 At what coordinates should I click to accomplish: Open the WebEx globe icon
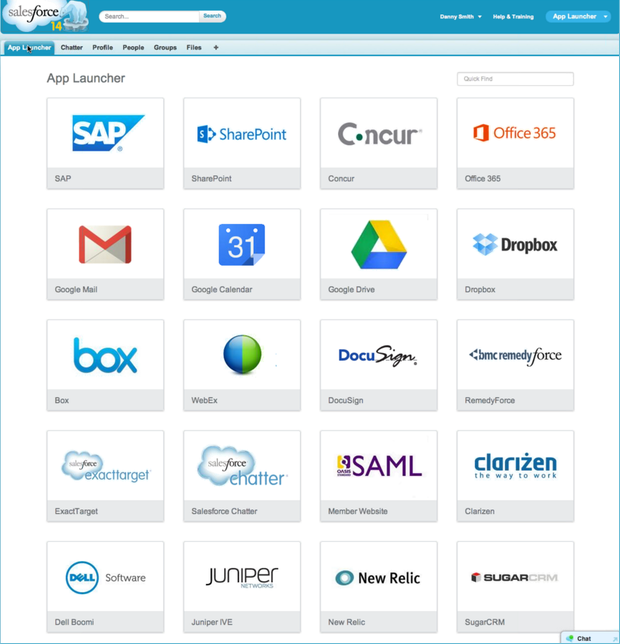click(x=242, y=354)
